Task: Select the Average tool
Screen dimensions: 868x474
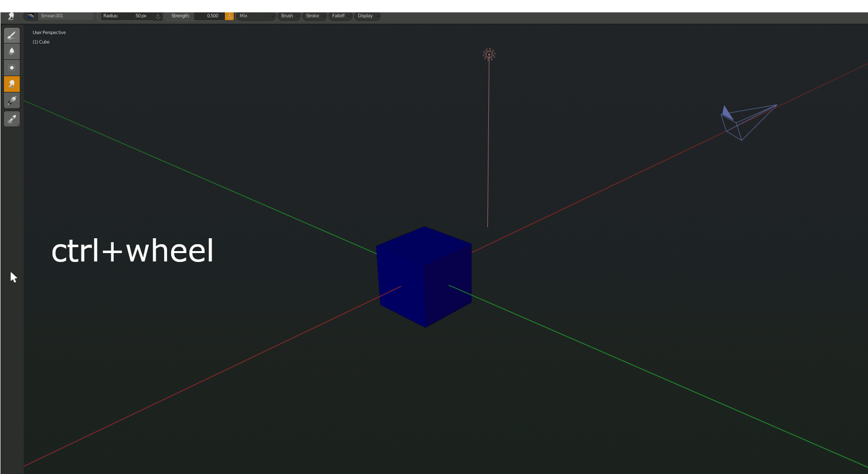Action: click(x=12, y=68)
